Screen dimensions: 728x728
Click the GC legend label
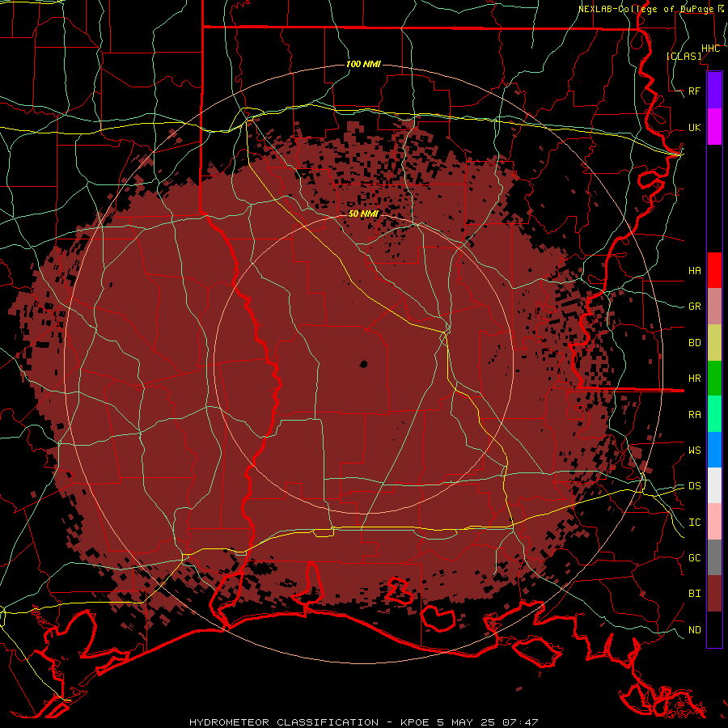tap(694, 557)
